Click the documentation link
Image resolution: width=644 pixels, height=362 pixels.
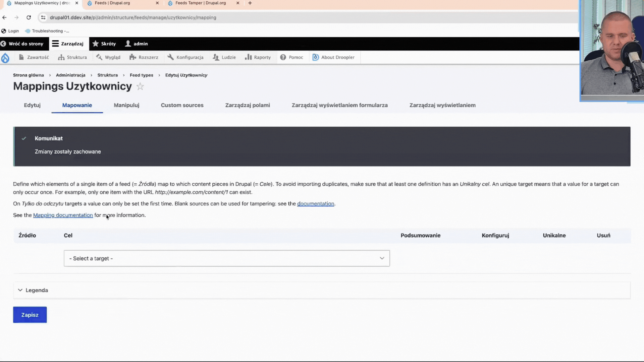pos(315,203)
